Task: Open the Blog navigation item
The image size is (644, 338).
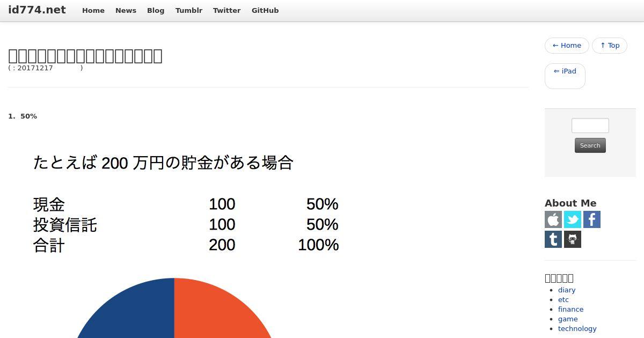Action: tap(156, 10)
